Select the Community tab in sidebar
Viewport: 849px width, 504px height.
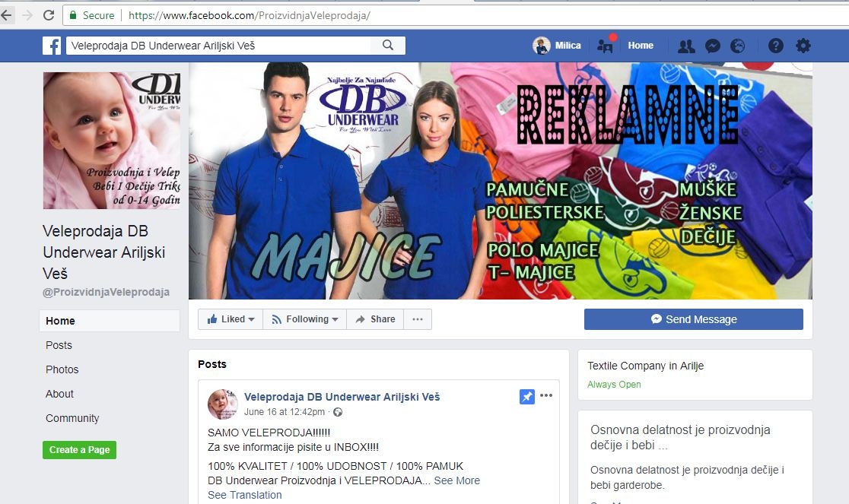tap(72, 418)
